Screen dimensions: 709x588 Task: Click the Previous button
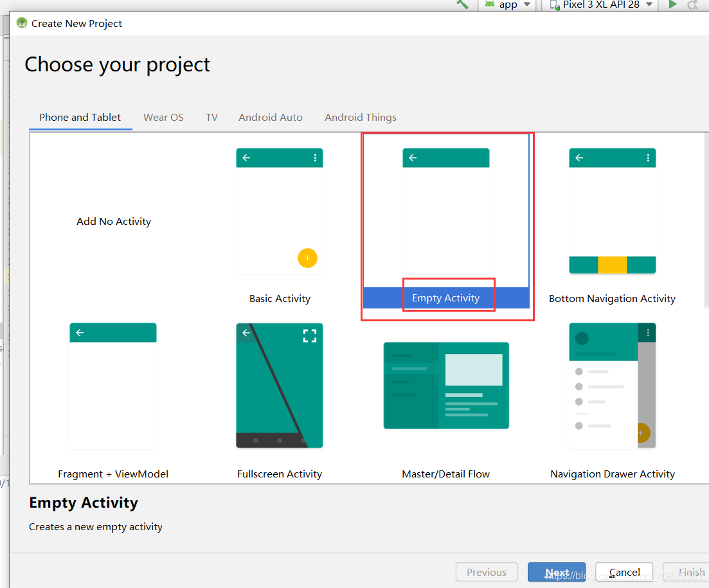(x=487, y=572)
